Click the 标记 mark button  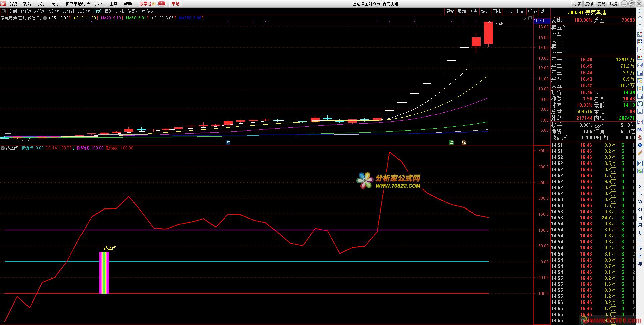[520, 11]
